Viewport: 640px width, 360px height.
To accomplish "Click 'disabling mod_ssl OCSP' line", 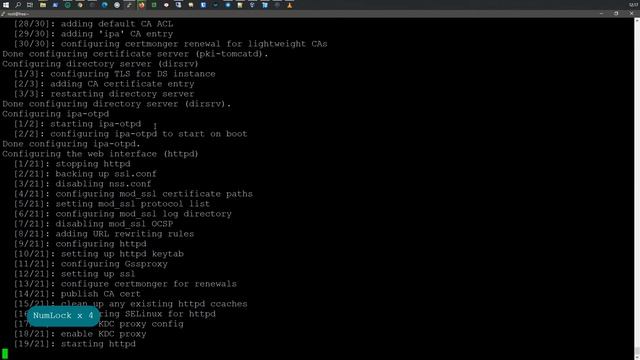I will coord(93,224).
